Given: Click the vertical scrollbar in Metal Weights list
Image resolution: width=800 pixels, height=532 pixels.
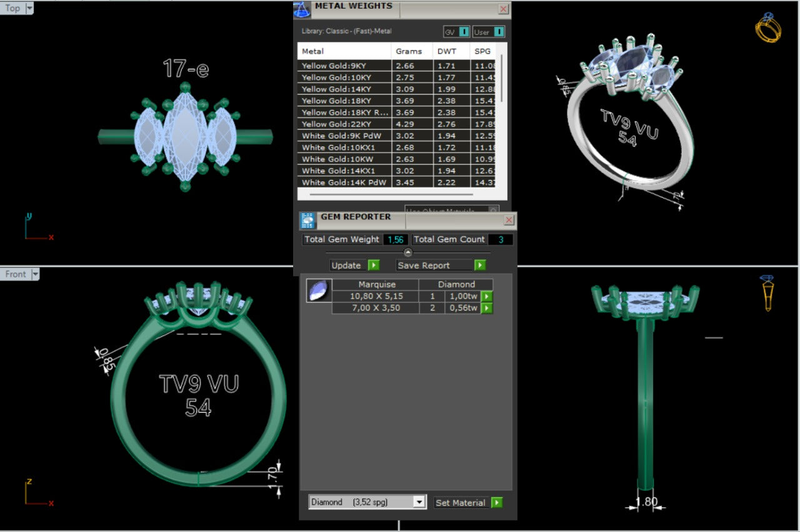Looking at the screenshot, I should click(x=501, y=78).
